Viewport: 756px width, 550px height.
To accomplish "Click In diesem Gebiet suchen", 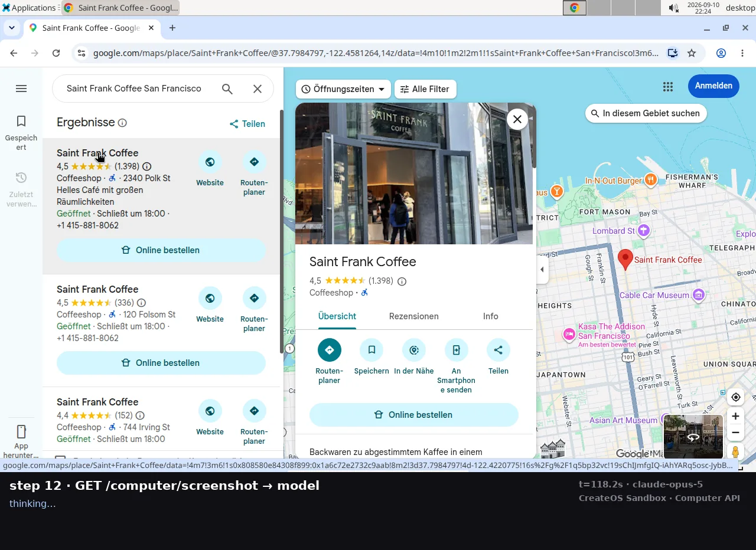I will pyautogui.click(x=646, y=113).
